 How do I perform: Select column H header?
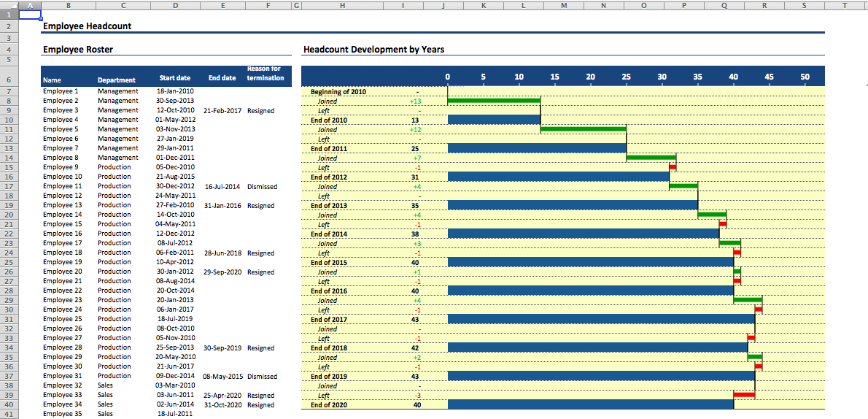click(342, 5)
